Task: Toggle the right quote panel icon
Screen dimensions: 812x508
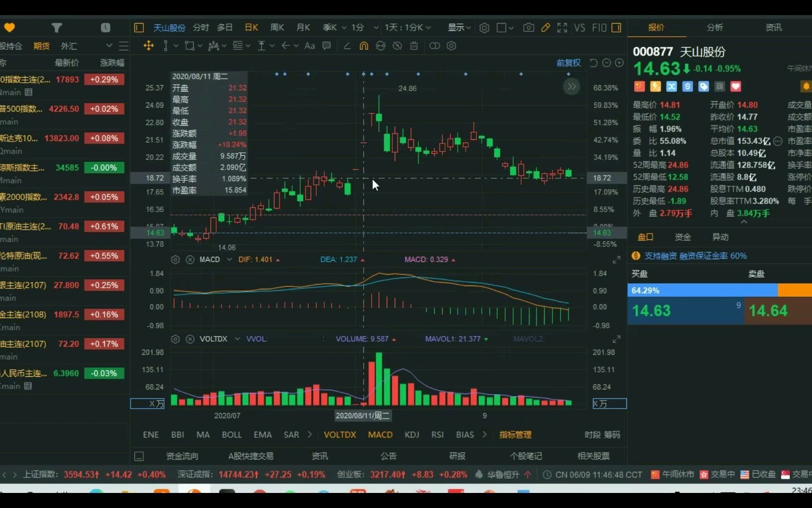Action: pyautogui.click(x=617, y=28)
